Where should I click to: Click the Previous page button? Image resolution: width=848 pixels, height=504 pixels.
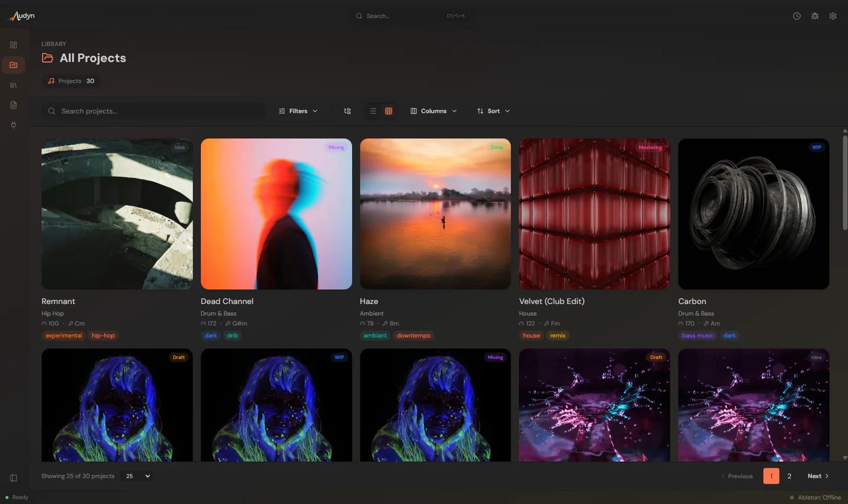[x=737, y=476]
